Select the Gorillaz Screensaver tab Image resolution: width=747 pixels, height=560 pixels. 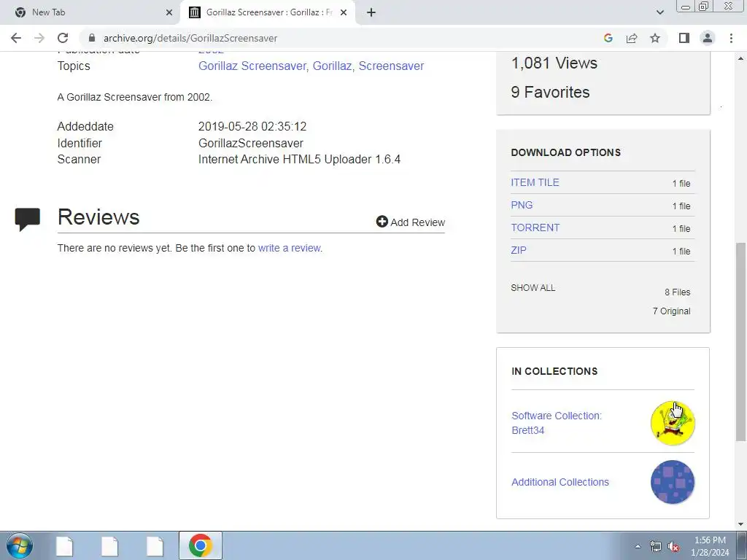(x=268, y=12)
